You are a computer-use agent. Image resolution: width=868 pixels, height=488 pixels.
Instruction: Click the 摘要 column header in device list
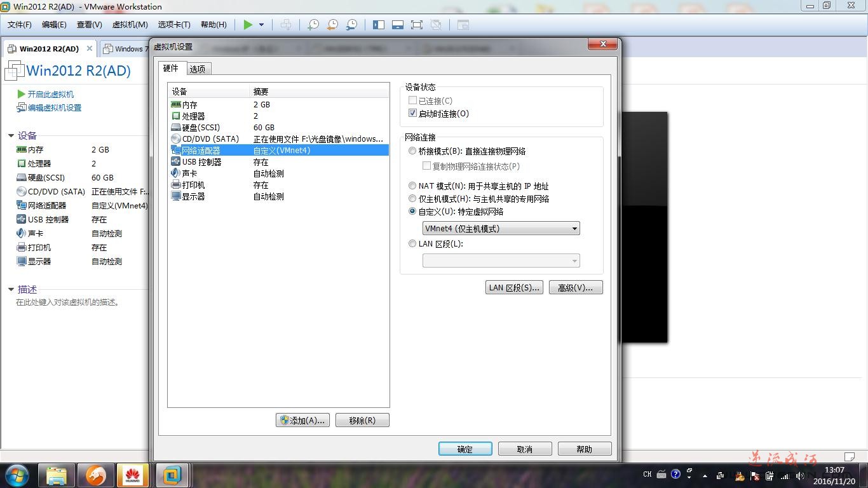click(319, 91)
